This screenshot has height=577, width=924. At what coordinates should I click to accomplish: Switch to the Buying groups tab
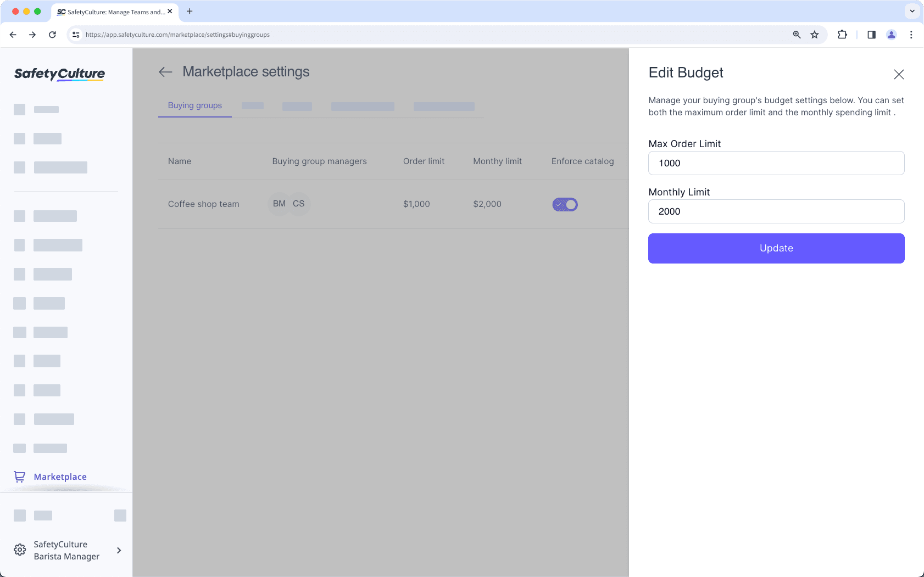[x=194, y=105]
